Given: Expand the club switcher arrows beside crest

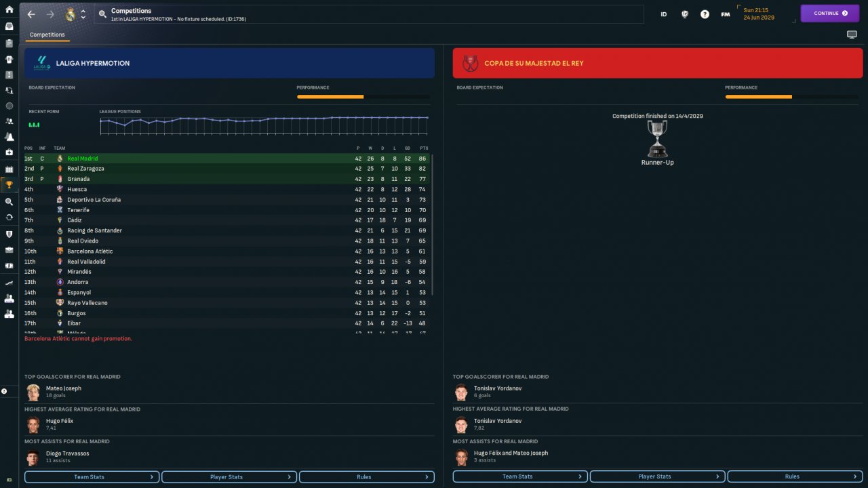Looking at the screenshot, I should [83, 14].
